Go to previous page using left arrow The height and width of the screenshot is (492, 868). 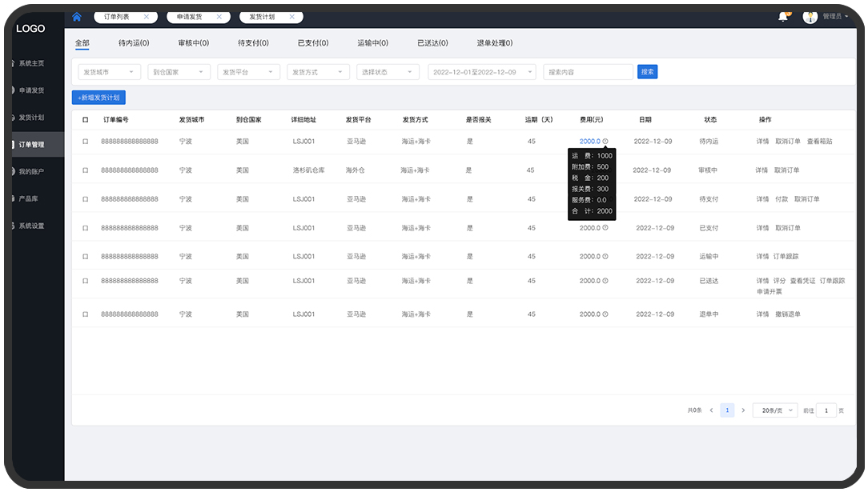click(x=711, y=410)
